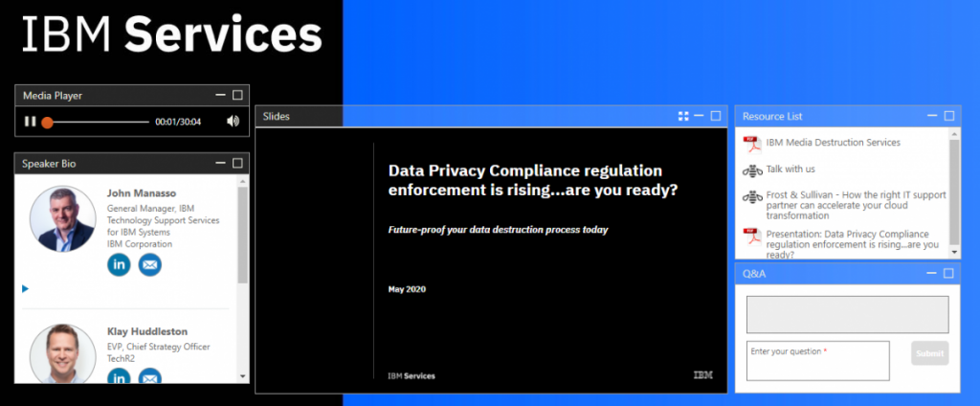The width and height of the screenshot is (980, 406).
Task: Click the slide title about Data Privacy Compliance
Action: click(x=533, y=180)
